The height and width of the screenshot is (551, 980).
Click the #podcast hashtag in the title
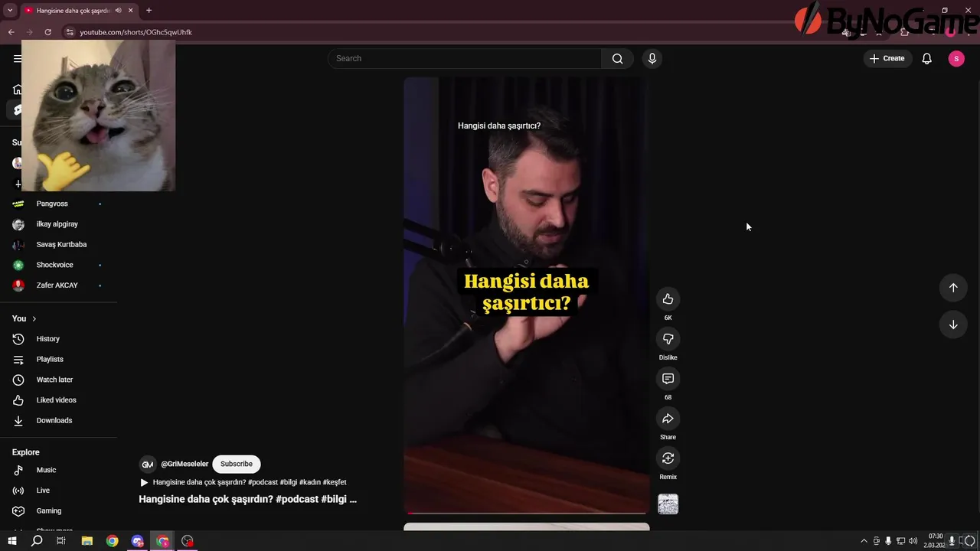297,499
